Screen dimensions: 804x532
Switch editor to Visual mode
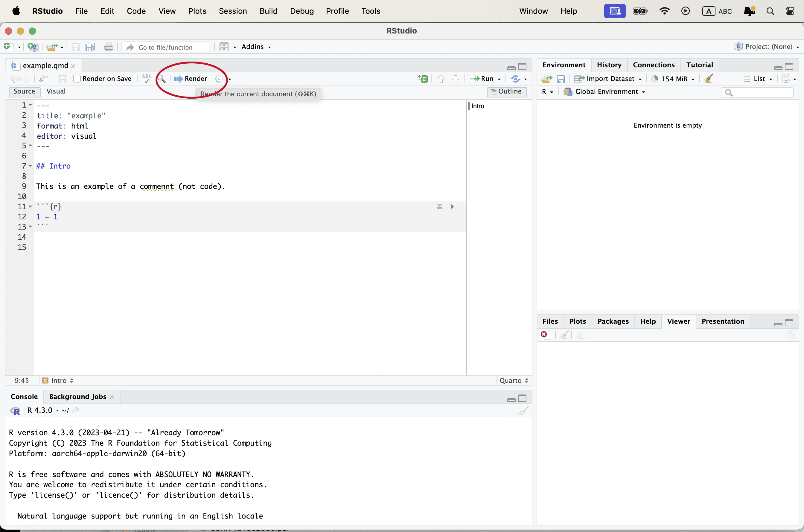[56, 91]
